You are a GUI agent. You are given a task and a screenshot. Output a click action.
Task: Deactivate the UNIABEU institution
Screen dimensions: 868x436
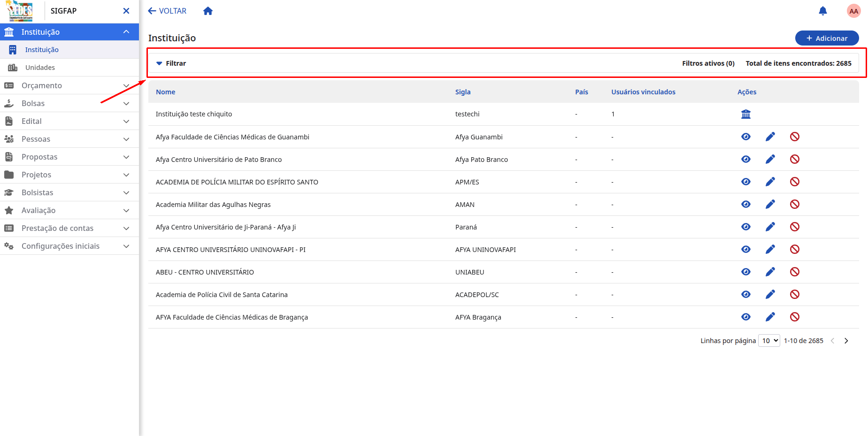tap(795, 272)
